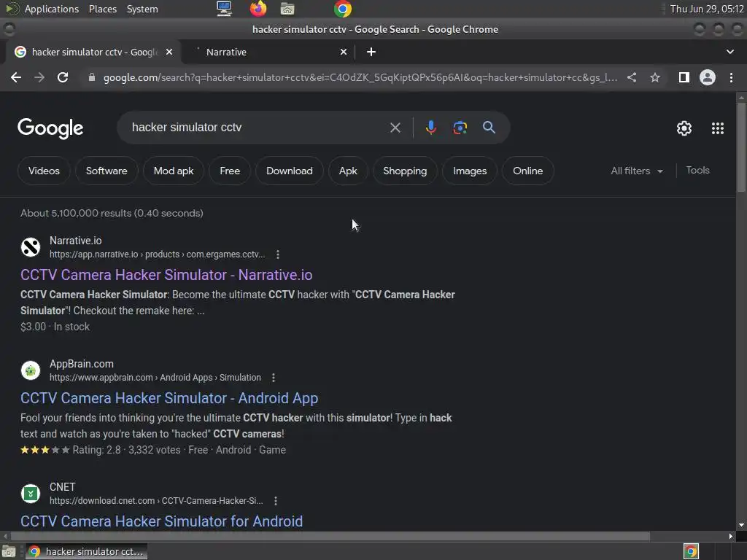The height and width of the screenshot is (560, 747).
Task: Click the workspace switcher Chrome thumbnail
Action: click(x=691, y=552)
